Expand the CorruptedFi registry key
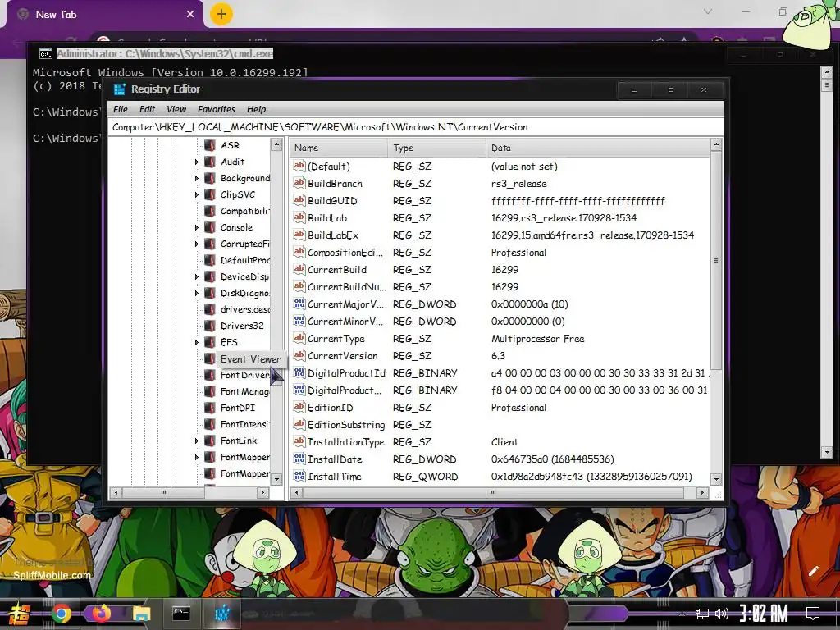This screenshot has height=630, width=840. pos(197,244)
